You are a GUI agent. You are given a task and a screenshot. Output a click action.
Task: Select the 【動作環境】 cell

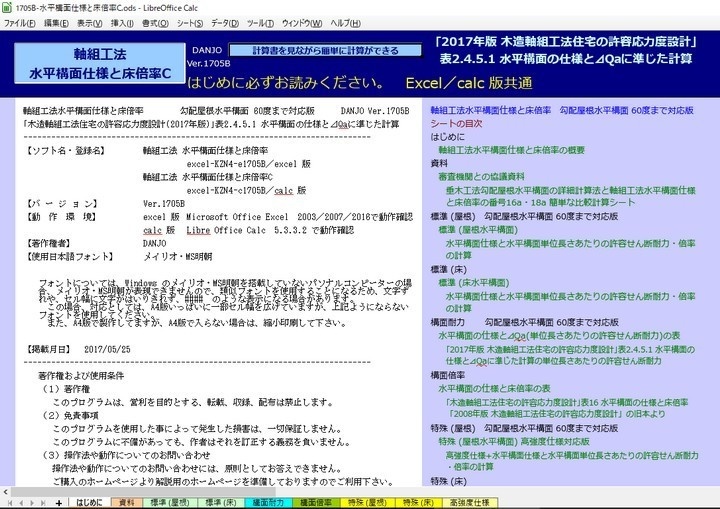click(x=60, y=217)
